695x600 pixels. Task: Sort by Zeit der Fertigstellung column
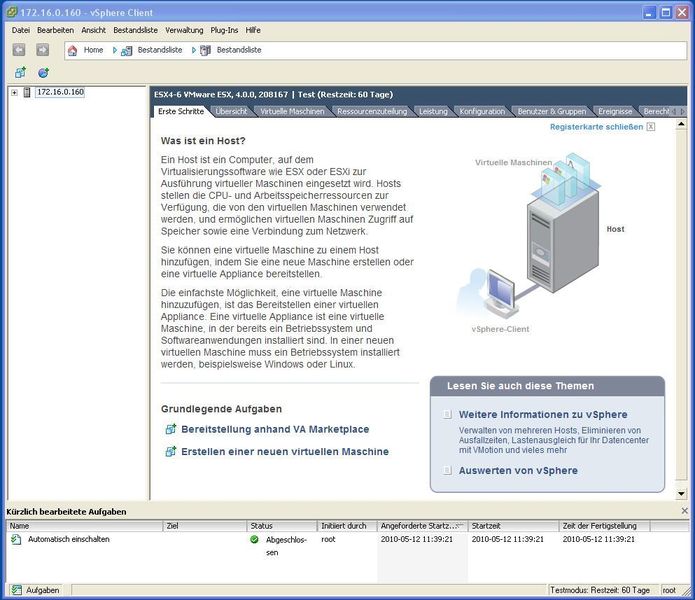[x=605, y=526]
